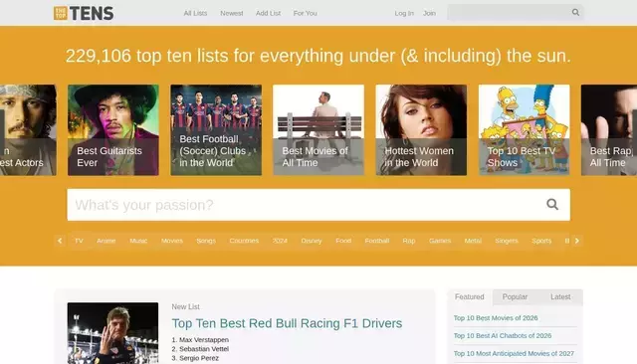Open Hottest Women in the World card
Image resolution: width=637 pixels, height=364 pixels.
pos(421,130)
